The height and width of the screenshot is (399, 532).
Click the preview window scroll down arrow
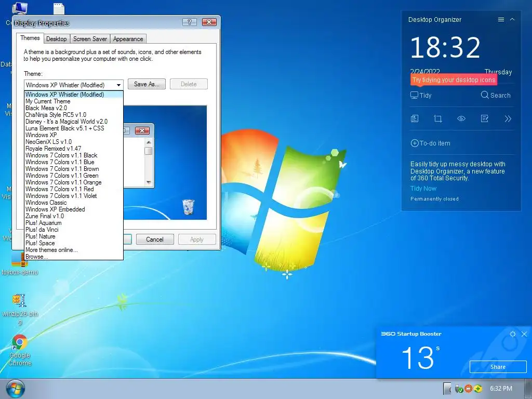(x=148, y=182)
